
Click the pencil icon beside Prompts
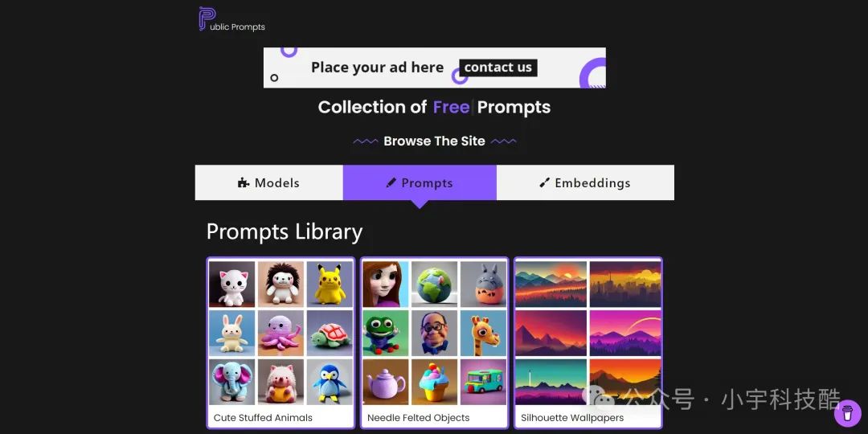(x=391, y=182)
